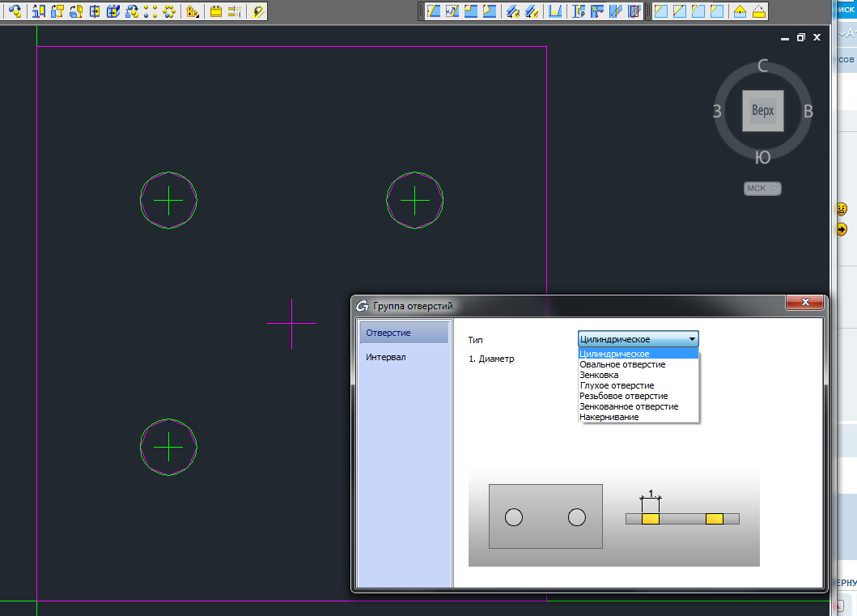
Task: Click the blue profile icon with letter P
Action: tap(578, 11)
